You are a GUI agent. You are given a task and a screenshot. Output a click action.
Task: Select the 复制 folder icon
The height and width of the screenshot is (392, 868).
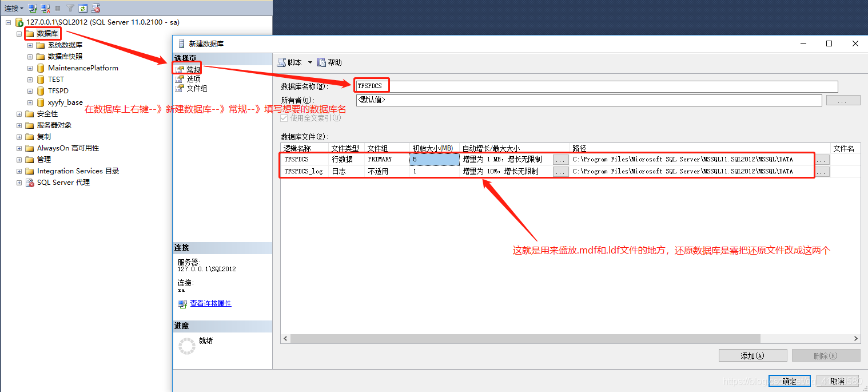coord(30,137)
